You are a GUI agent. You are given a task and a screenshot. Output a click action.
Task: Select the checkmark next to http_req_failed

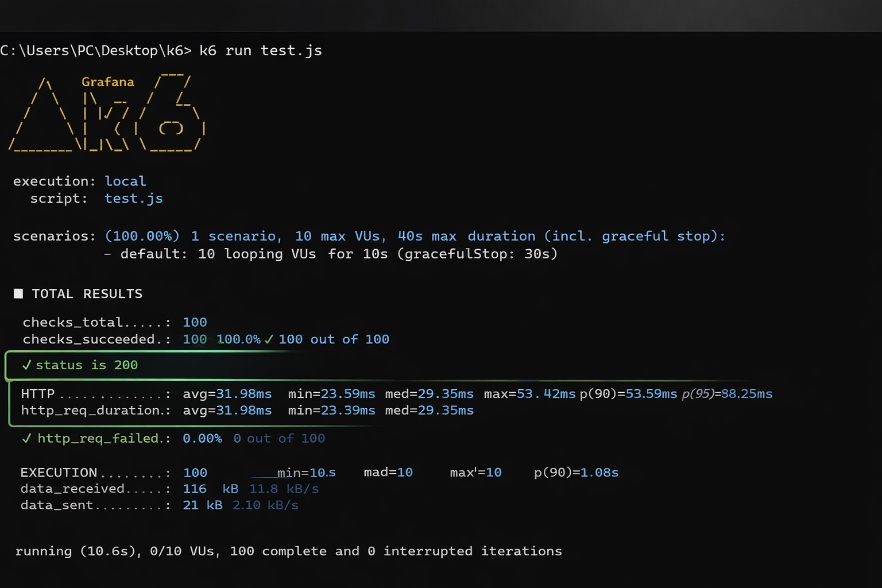click(26, 438)
